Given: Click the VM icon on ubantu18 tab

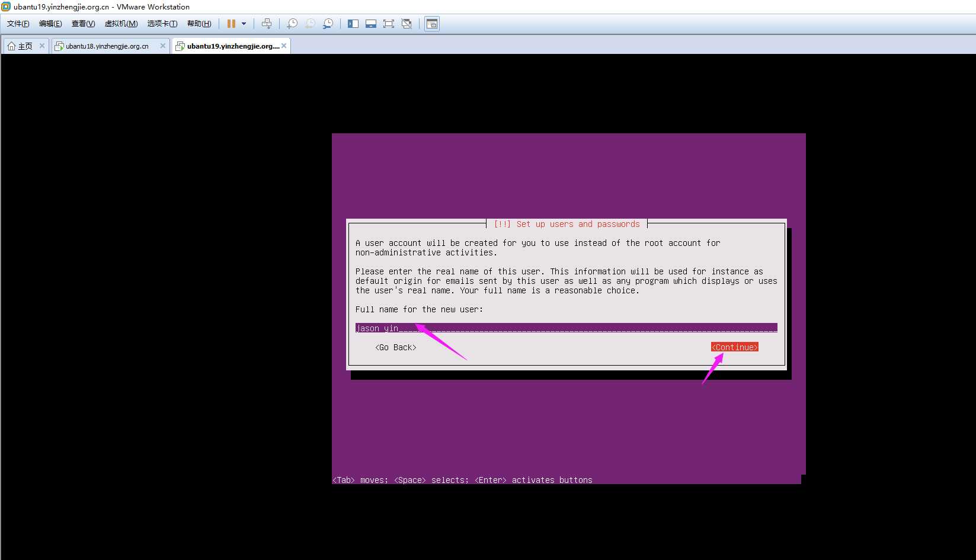Looking at the screenshot, I should (x=59, y=46).
